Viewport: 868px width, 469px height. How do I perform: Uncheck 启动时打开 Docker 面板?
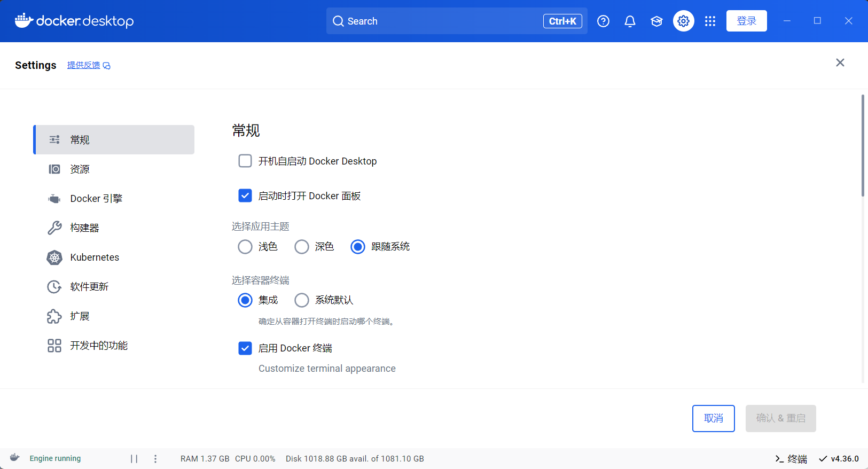pos(245,196)
